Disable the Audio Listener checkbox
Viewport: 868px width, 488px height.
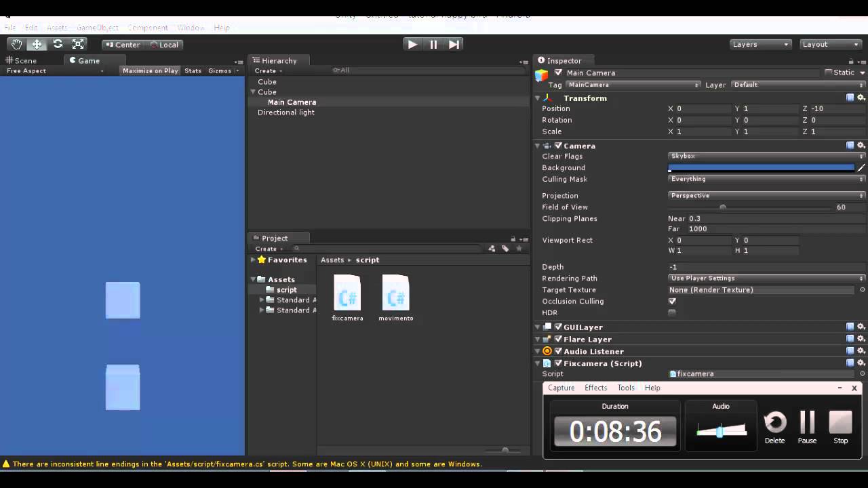(x=558, y=351)
